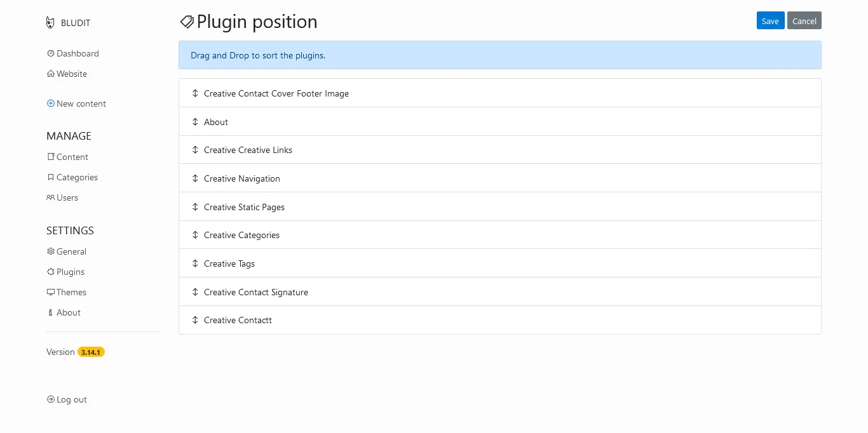Click the drag icon for Creative Contactt

pos(195,320)
